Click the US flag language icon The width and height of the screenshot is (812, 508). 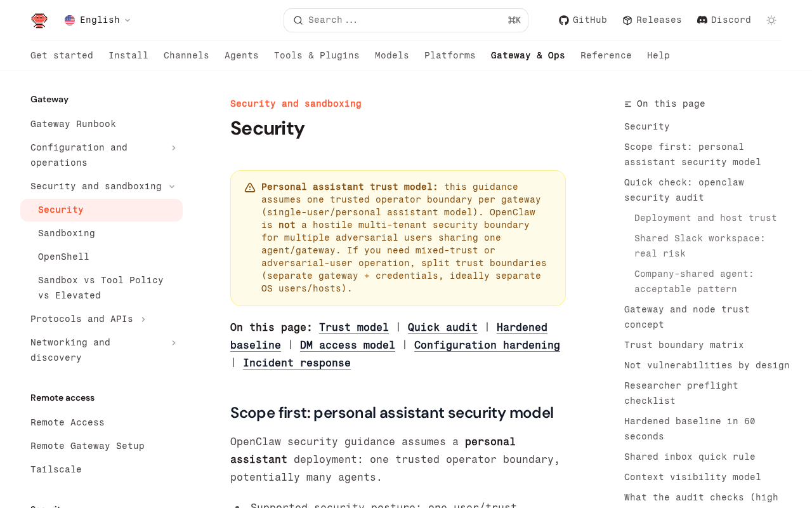(70, 20)
